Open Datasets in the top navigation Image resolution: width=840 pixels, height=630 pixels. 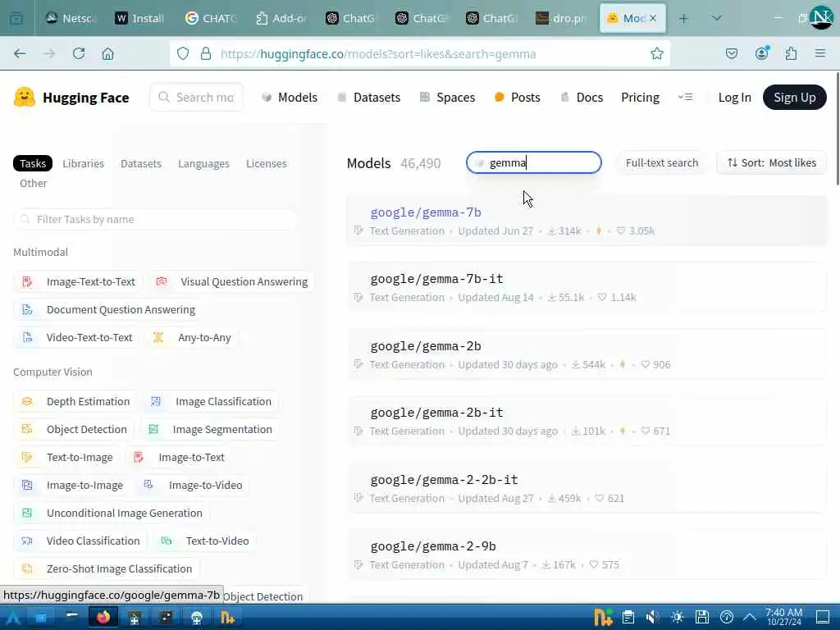(369, 98)
